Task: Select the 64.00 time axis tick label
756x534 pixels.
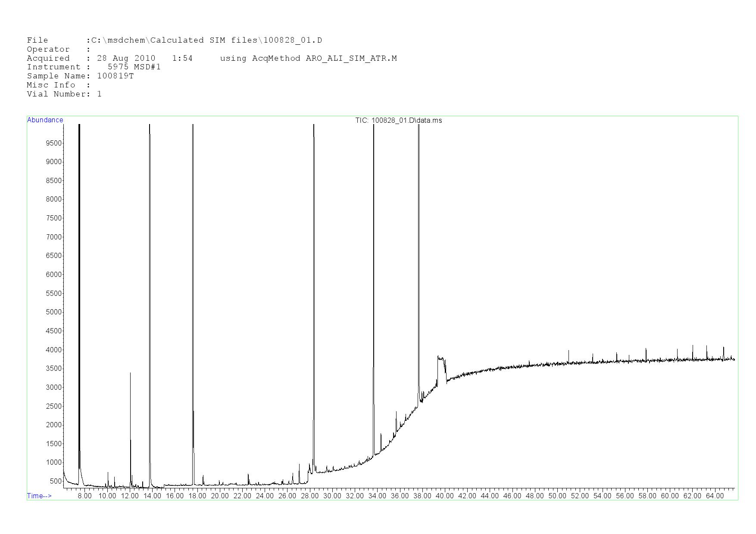Action: click(715, 496)
